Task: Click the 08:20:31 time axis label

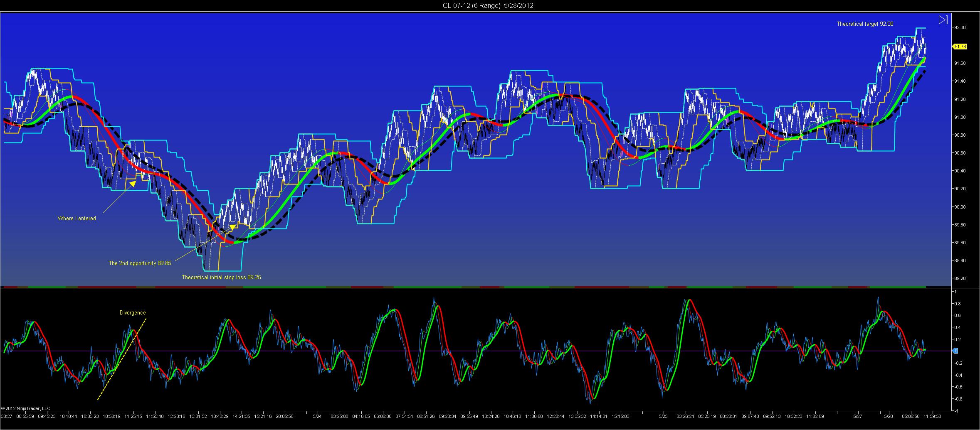Action: [728, 416]
